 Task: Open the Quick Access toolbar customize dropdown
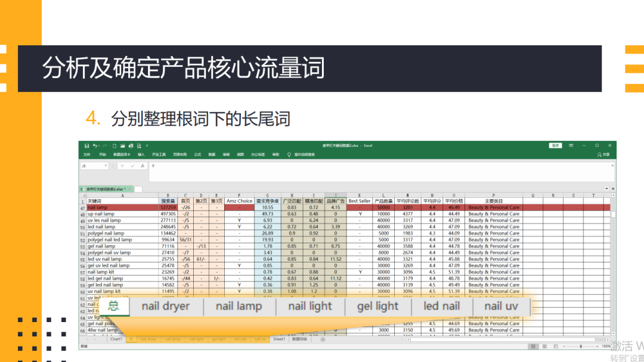pyautogui.click(x=147, y=145)
